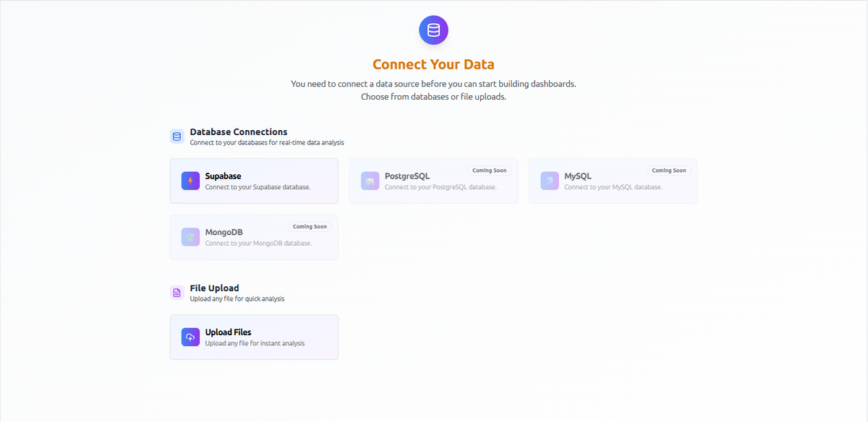The width and height of the screenshot is (868, 422).
Task: Click 'Upload any file for instant analysis' text
Action: (255, 343)
